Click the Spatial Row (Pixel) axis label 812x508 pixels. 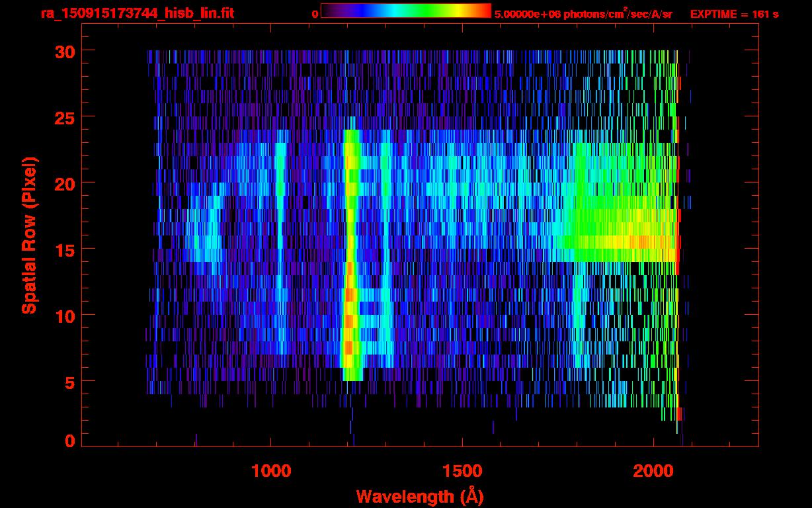click(x=29, y=235)
